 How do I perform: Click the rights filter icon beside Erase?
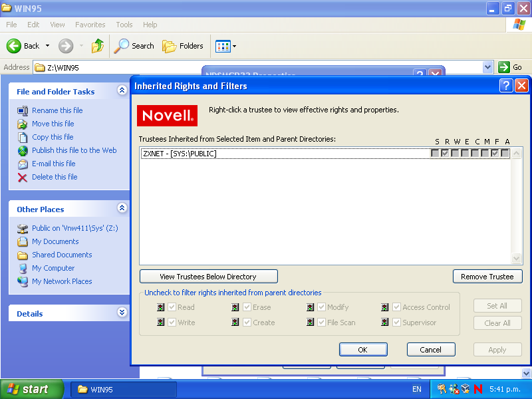coord(235,307)
